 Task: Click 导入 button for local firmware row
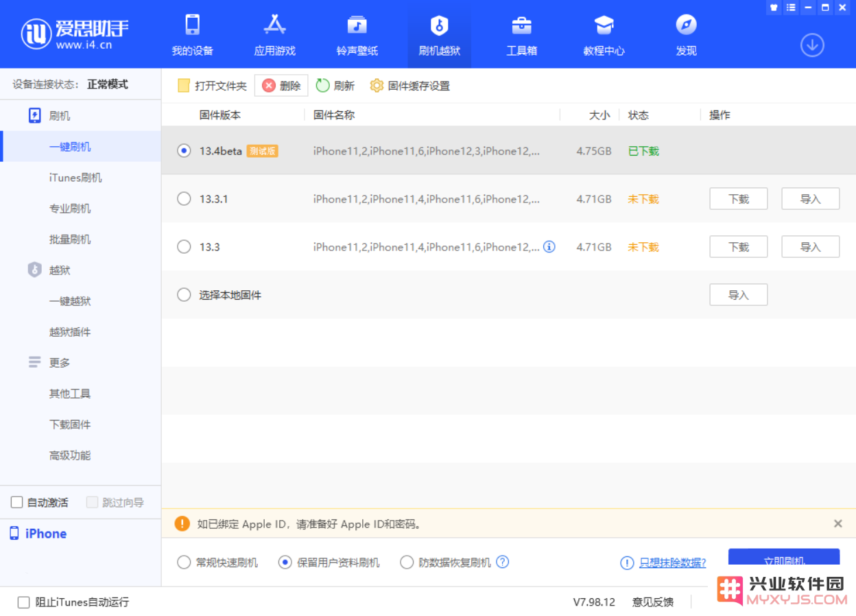coord(738,295)
